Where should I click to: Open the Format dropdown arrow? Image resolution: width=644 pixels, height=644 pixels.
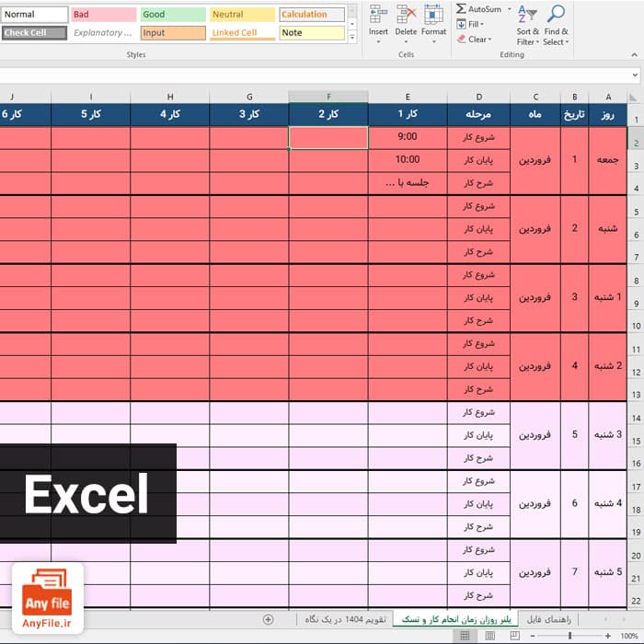pyautogui.click(x=433, y=42)
